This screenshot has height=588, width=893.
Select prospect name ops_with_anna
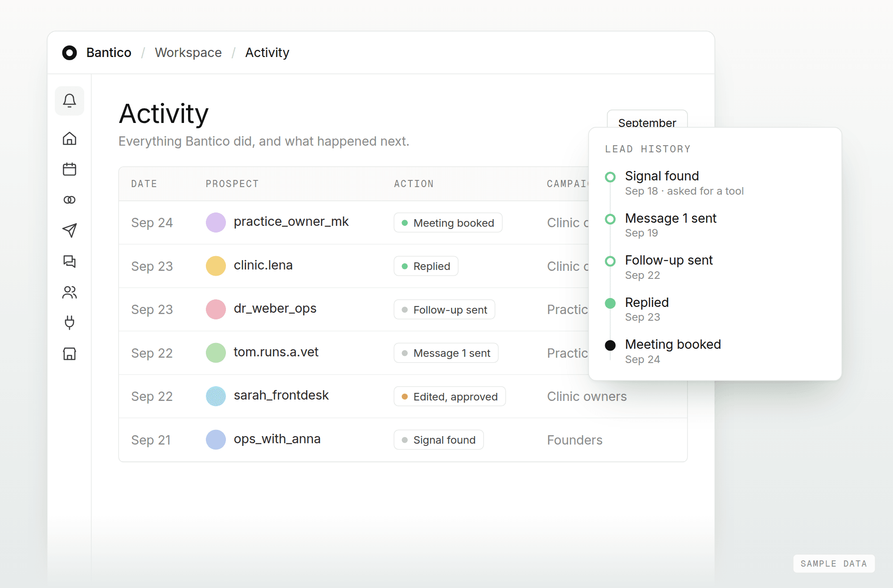pos(277,439)
